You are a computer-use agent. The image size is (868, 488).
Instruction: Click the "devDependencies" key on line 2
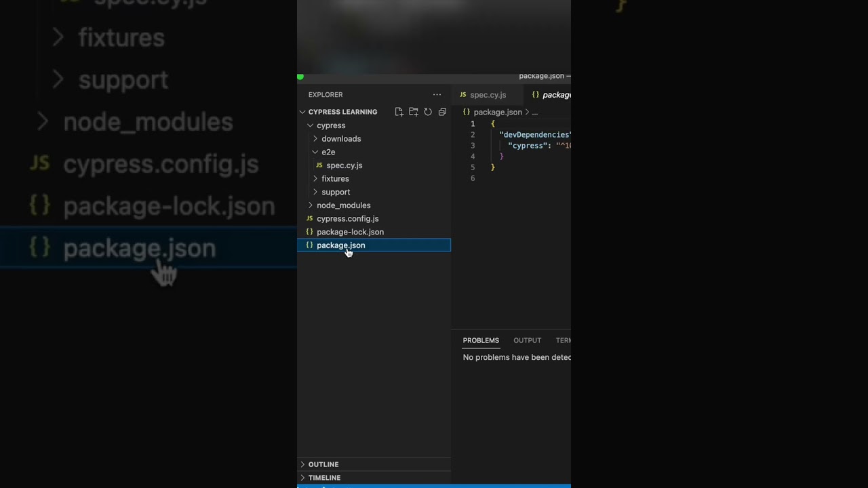click(x=535, y=135)
